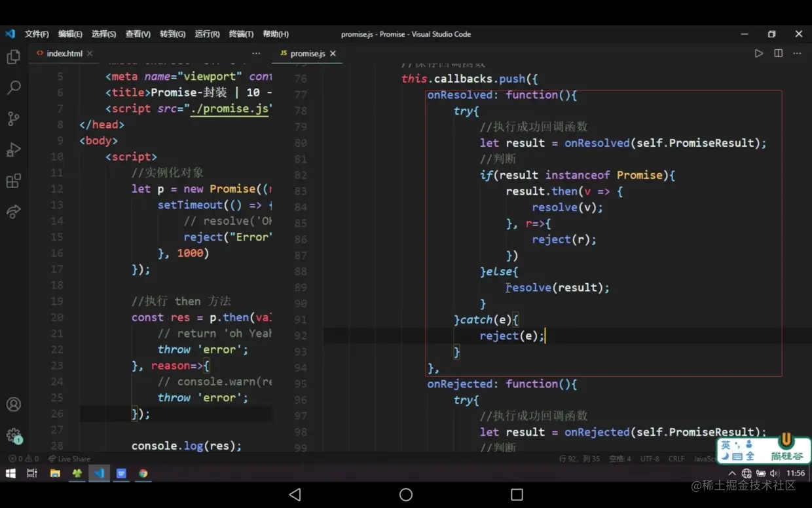Click the CRLF line ending status
The width and height of the screenshot is (812, 508).
pyautogui.click(x=676, y=459)
